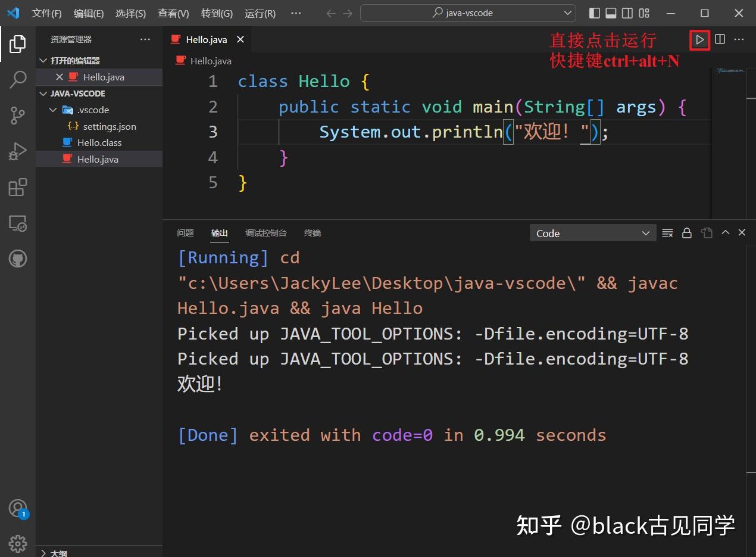Toggle the Primary Side Bar visibility
The width and height of the screenshot is (756, 557).
593,13
